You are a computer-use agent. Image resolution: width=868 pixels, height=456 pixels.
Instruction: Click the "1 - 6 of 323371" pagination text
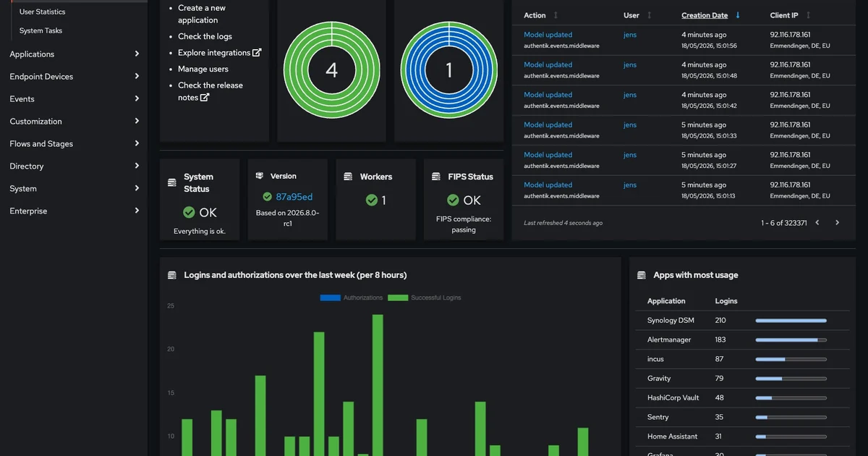783,223
